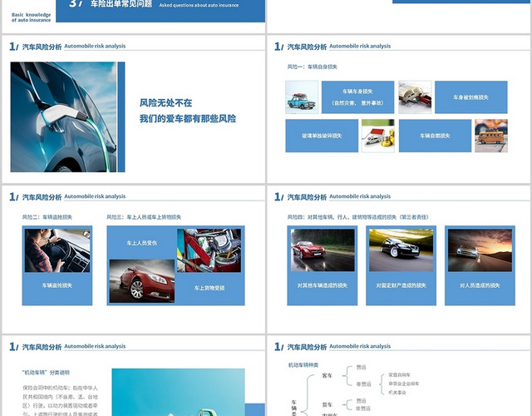Click the 对固定财产造成的损失 caption
The height and width of the screenshot is (416, 532).
[401, 285]
